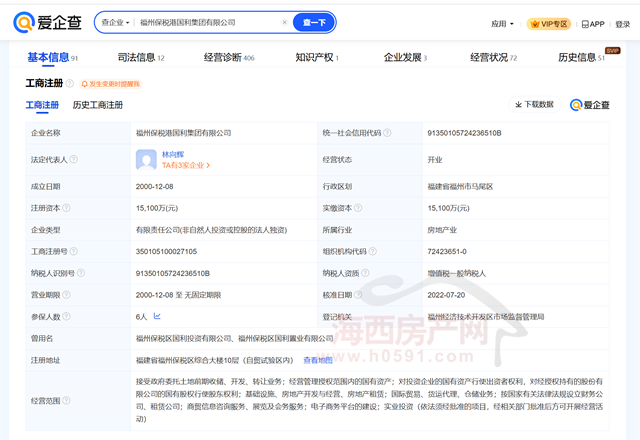Click the chart icon next to 6人

pyautogui.click(x=156, y=316)
